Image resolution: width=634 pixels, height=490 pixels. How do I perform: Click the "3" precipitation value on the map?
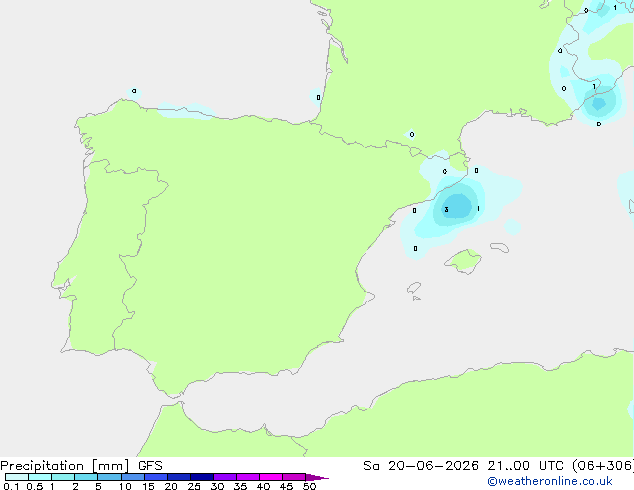pyautogui.click(x=446, y=209)
